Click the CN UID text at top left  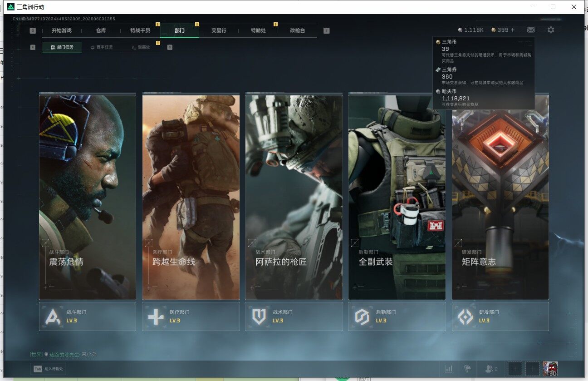click(x=64, y=19)
